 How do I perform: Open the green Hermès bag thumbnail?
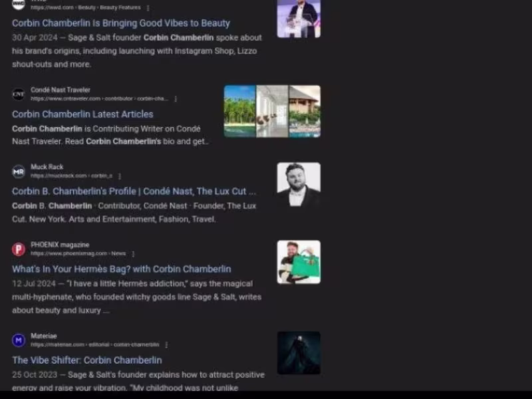click(299, 262)
